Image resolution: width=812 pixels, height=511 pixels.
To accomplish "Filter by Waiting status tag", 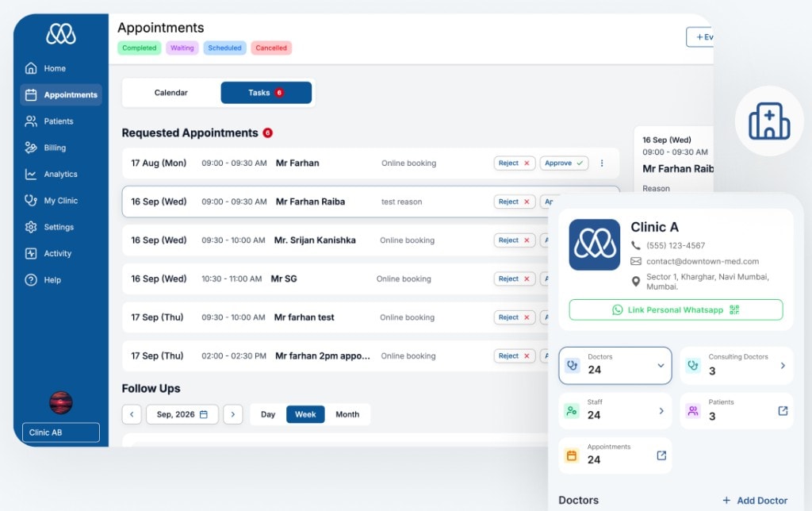I will [x=182, y=48].
